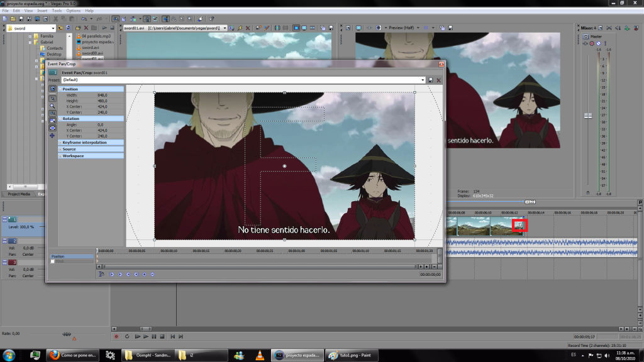Viewport: 644px width, 362px height.
Task: Select the Zoom magnifier tool in Pan/Crop
Action: tap(53, 106)
